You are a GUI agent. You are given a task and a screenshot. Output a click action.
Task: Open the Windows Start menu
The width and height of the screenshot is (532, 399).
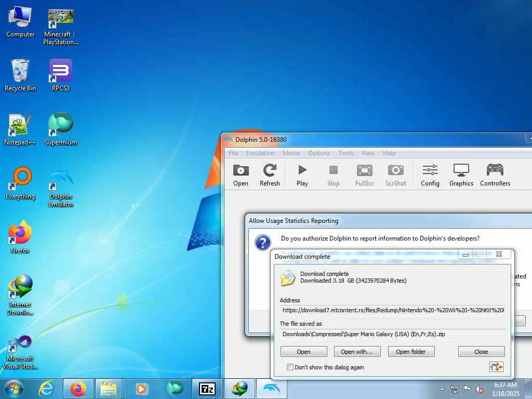14,389
